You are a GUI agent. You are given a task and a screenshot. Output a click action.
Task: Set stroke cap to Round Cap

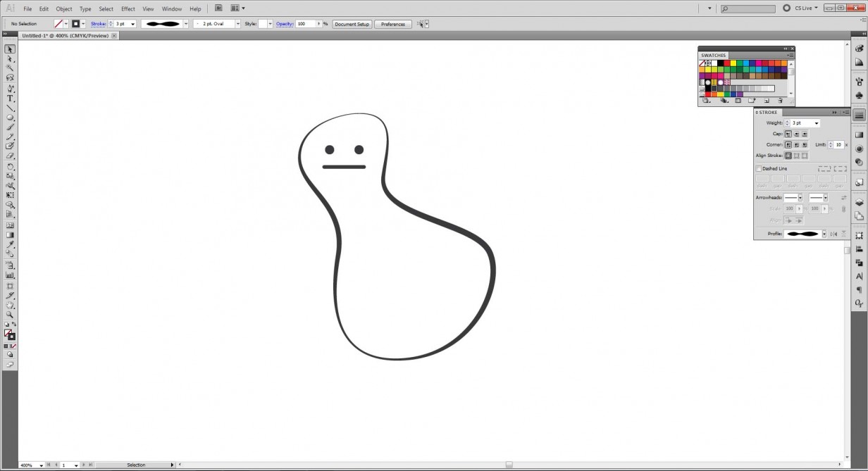[798, 134]
